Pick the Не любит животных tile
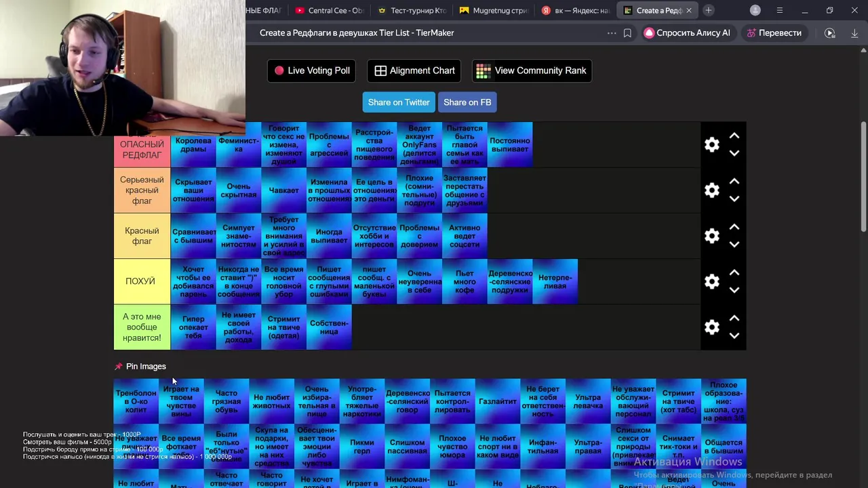The width and height of the screenshot is (868, 488). click(271, 401)
